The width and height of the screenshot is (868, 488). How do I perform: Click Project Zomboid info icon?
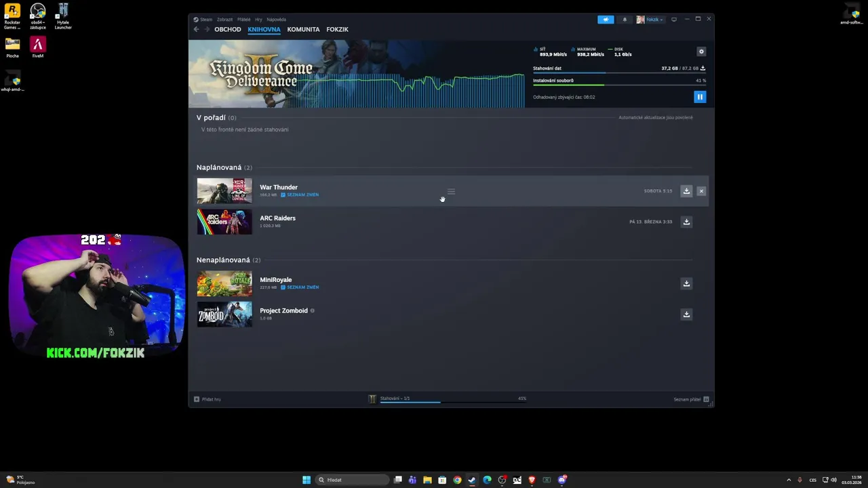tap(312, 310)
